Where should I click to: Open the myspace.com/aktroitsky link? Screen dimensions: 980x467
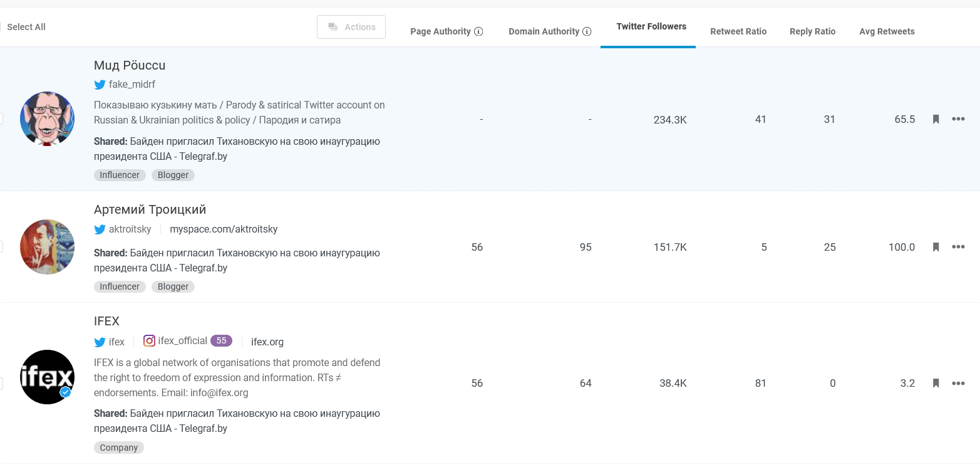[x=224, y=229]
